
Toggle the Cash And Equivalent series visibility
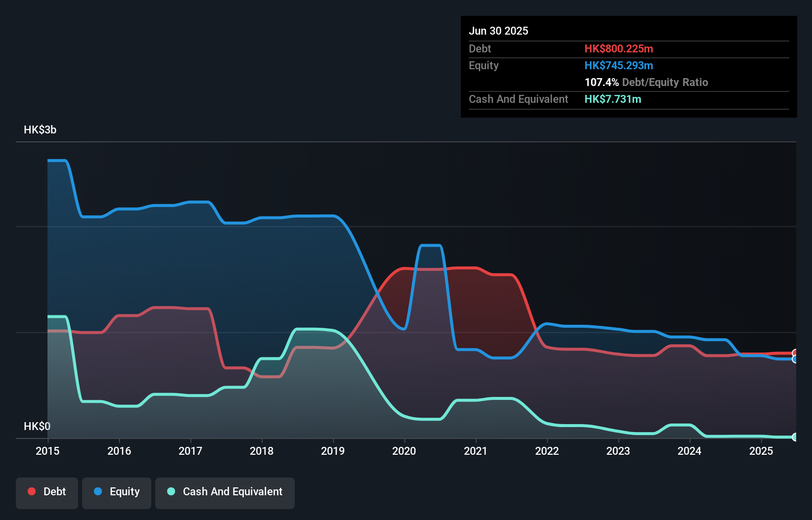(225, 491)
